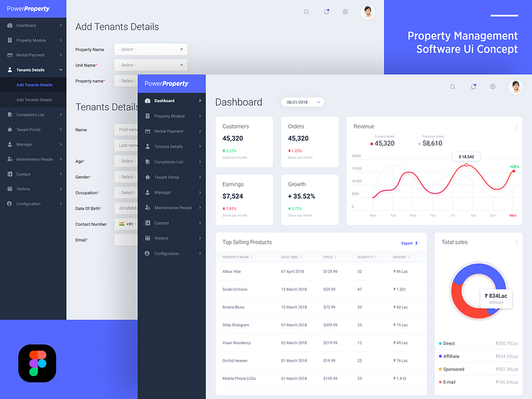
Task: Click Visitors icon in front sidebar
Action: tap(148, 238)
